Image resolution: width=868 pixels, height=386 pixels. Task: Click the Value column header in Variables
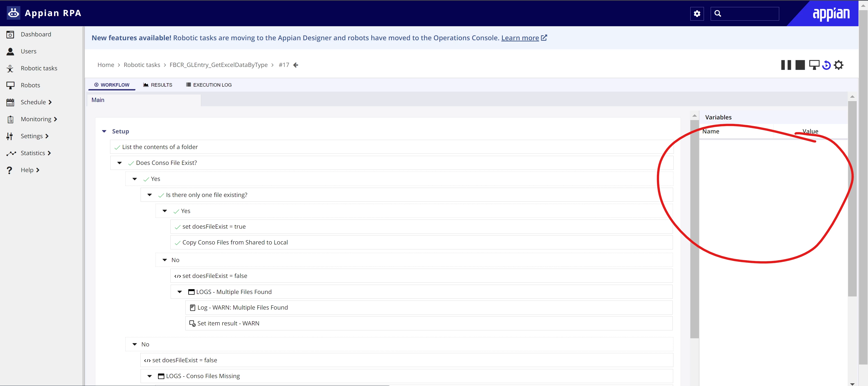coord(810,131)
